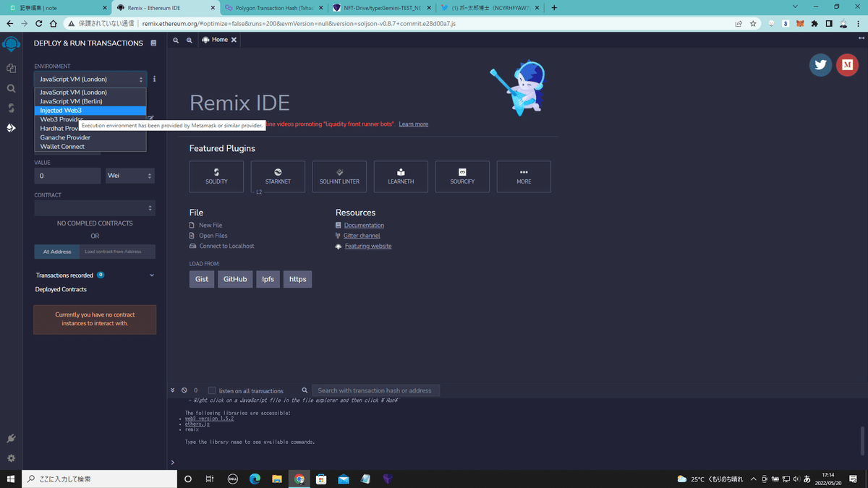Select Ganache Provider option

pyautogui.click(x=90, y=137)
